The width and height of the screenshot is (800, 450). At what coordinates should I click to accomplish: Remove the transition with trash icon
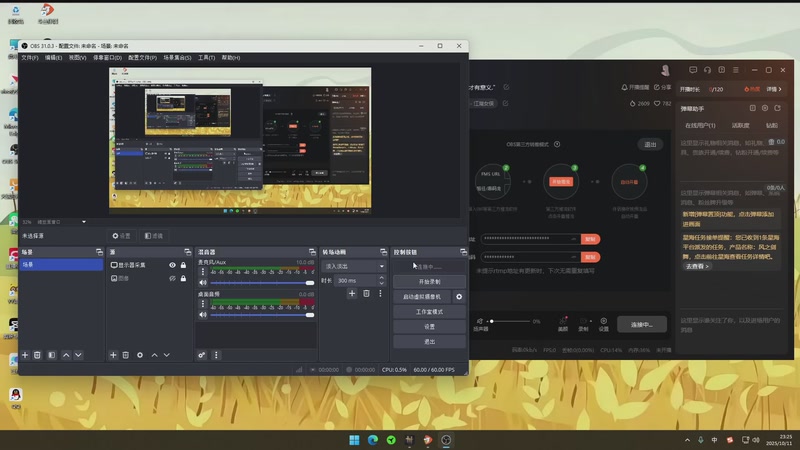(x=366, y=293)
